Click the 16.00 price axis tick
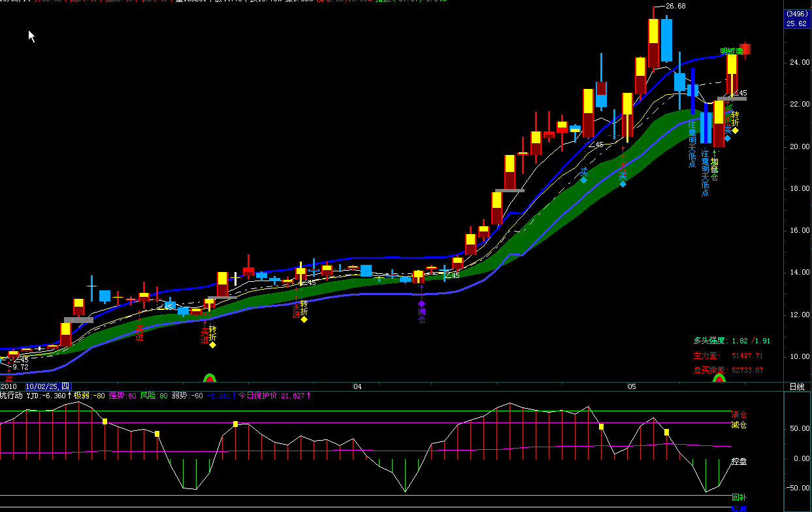 tap(800, 231)
